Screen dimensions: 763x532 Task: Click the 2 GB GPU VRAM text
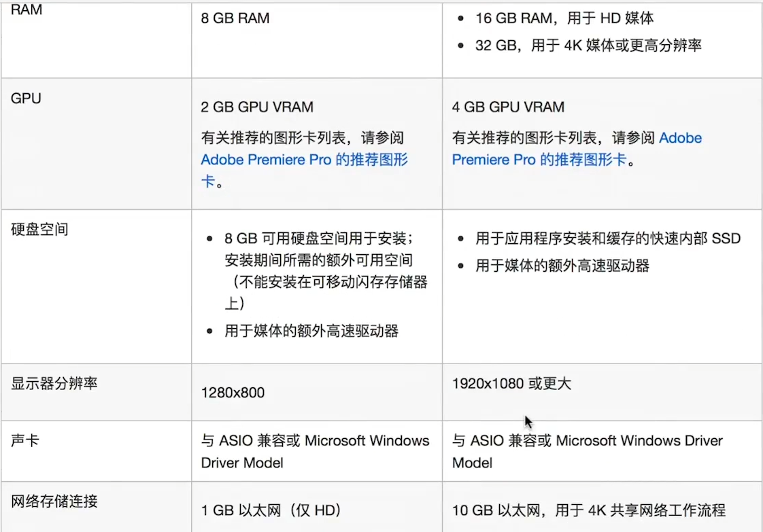(257, 107)
